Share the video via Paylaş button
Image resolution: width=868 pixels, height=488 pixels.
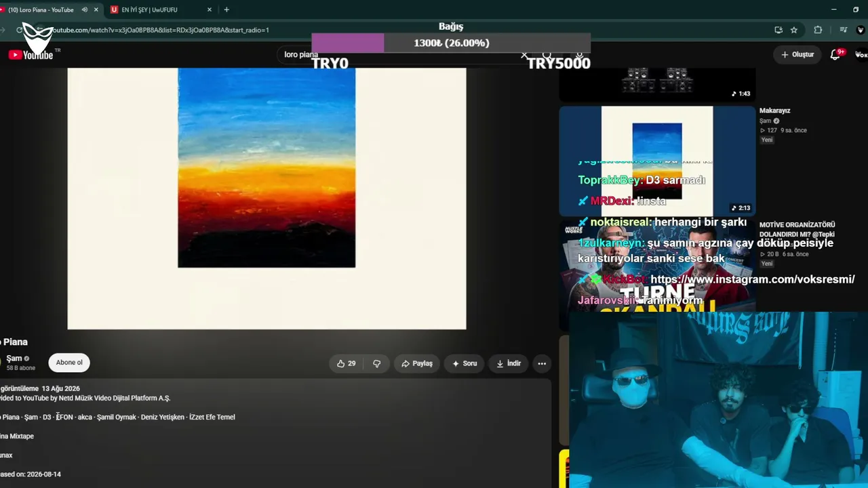pos(417,363)
